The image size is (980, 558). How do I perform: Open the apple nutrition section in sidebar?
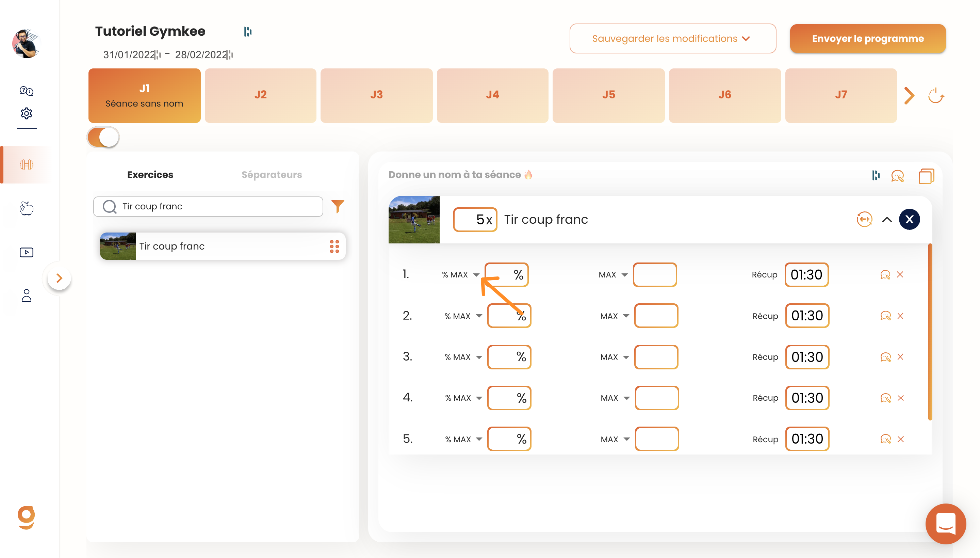(27, 208)
